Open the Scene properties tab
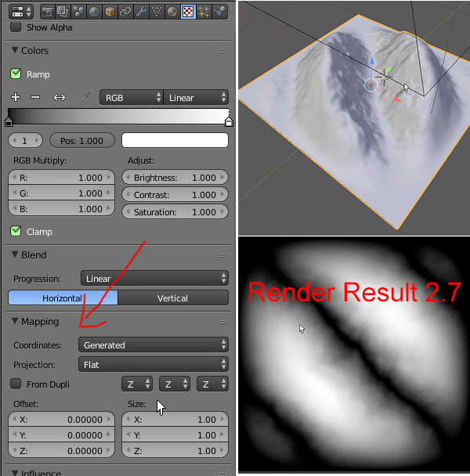 click(78, 12)
